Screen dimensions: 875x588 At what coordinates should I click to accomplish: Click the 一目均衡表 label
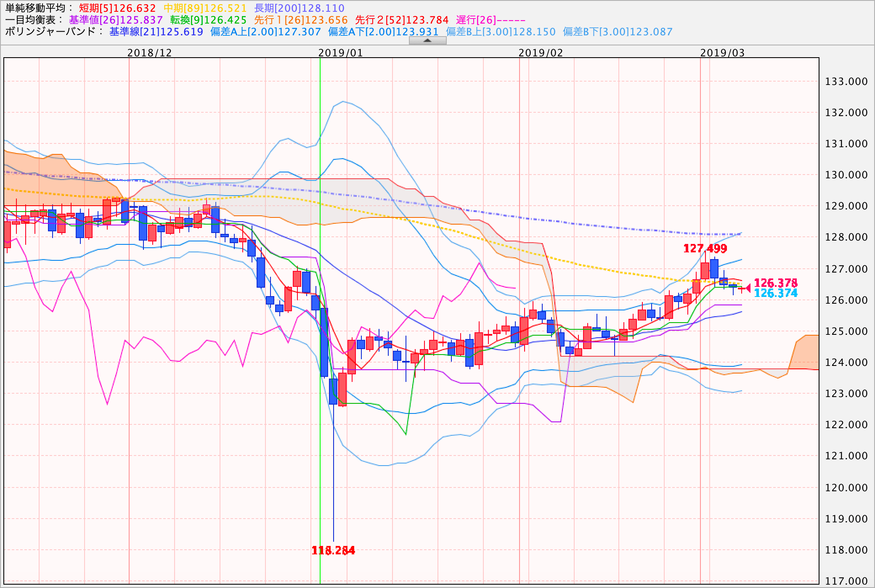point(34,20)
